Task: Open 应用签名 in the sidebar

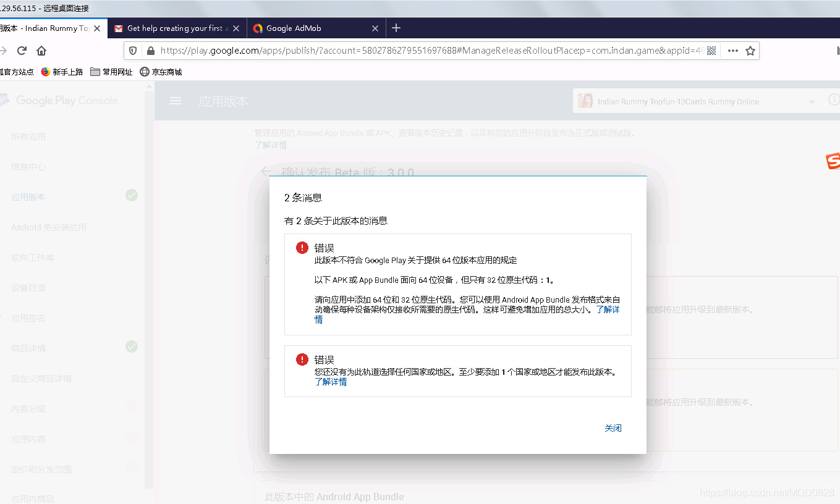Action: click(x=28, y=318)
